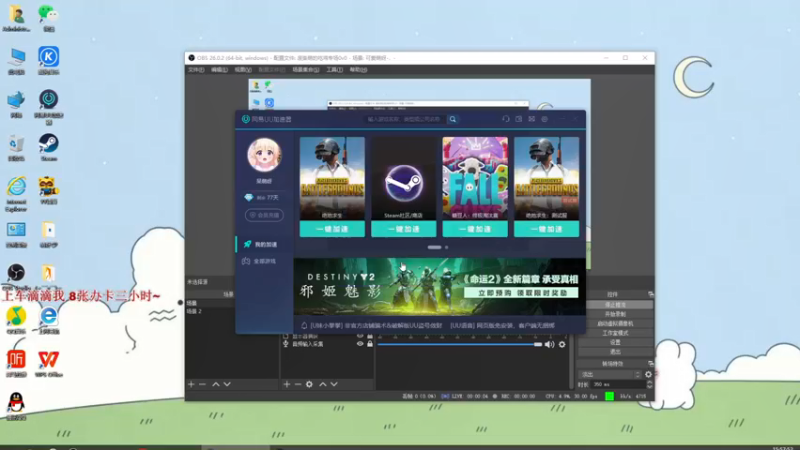The width and height of the screenshot is (800, 450).
Task: Open the OBS Edit menu
Action: click(219, 70)
